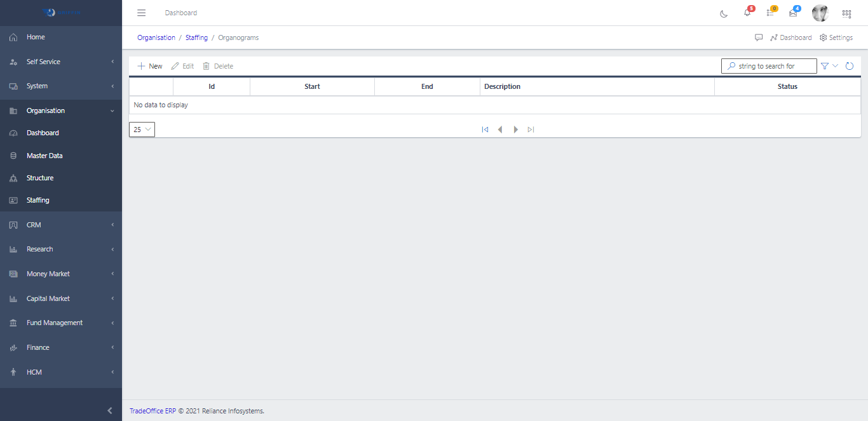Open the tasks list icon in header

click(x=770, y=13)
